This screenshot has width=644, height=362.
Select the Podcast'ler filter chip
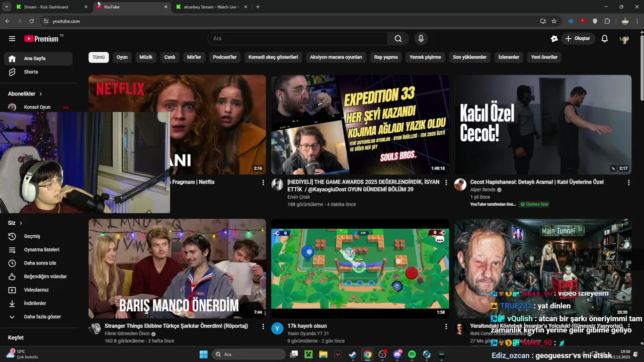coord(224,57)
